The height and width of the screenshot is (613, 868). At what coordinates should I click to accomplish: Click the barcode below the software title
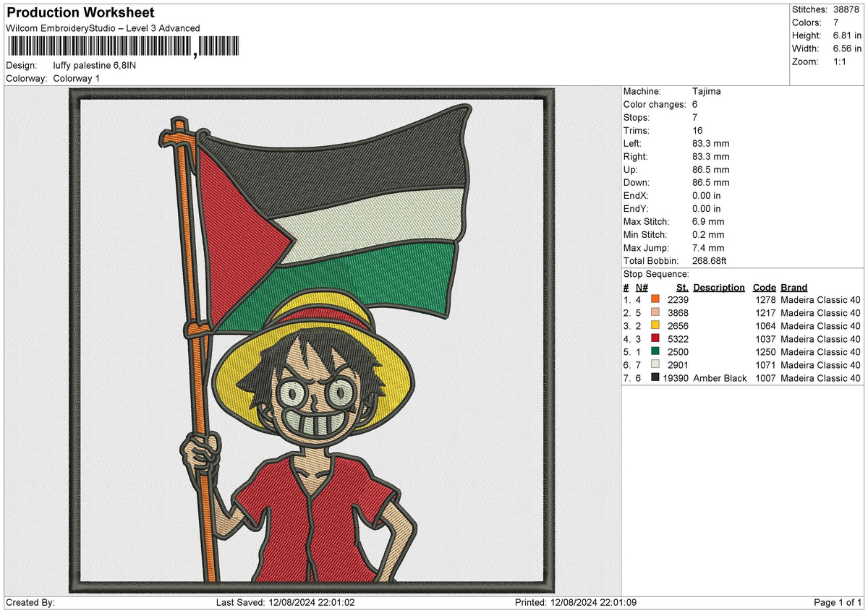point(123,48)
